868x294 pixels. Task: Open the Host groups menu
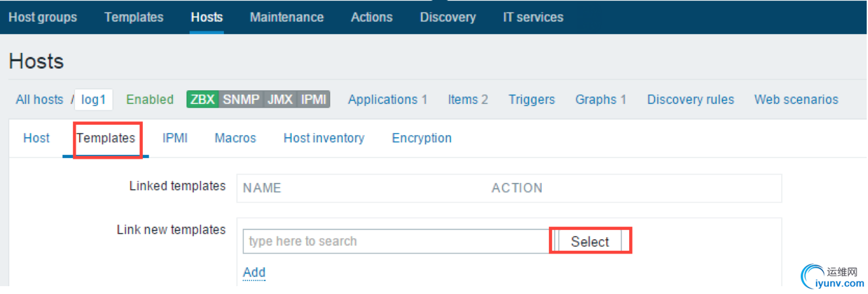click(x=42, y=18)
